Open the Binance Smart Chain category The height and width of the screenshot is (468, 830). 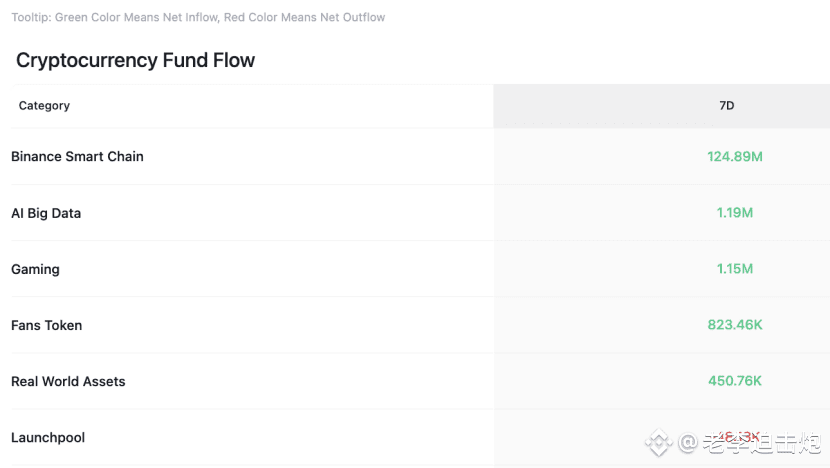pyautogui.click(x=77, y=156)
